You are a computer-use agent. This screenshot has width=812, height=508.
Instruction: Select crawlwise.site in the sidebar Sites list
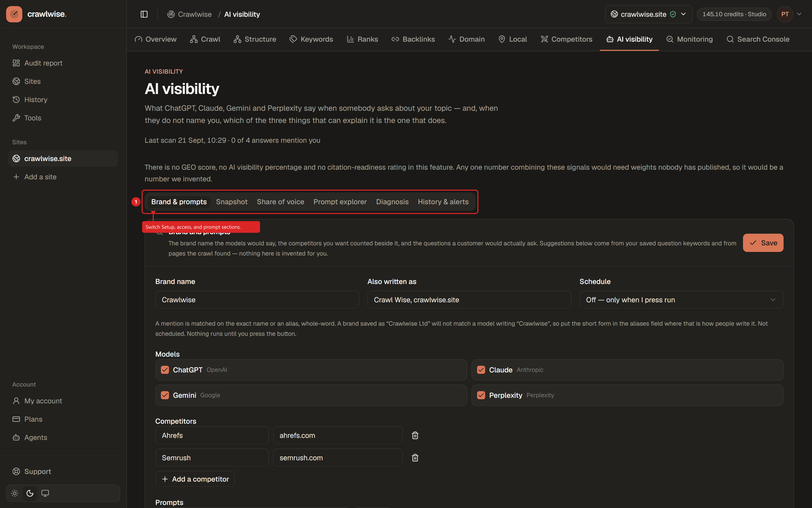point(63,158)
